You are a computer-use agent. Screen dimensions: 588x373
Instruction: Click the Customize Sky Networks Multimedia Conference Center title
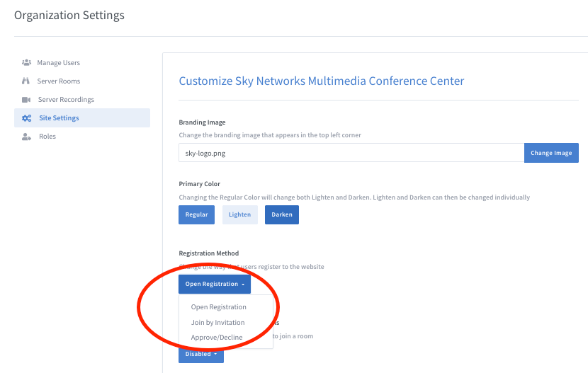click(x=322, y=81)
